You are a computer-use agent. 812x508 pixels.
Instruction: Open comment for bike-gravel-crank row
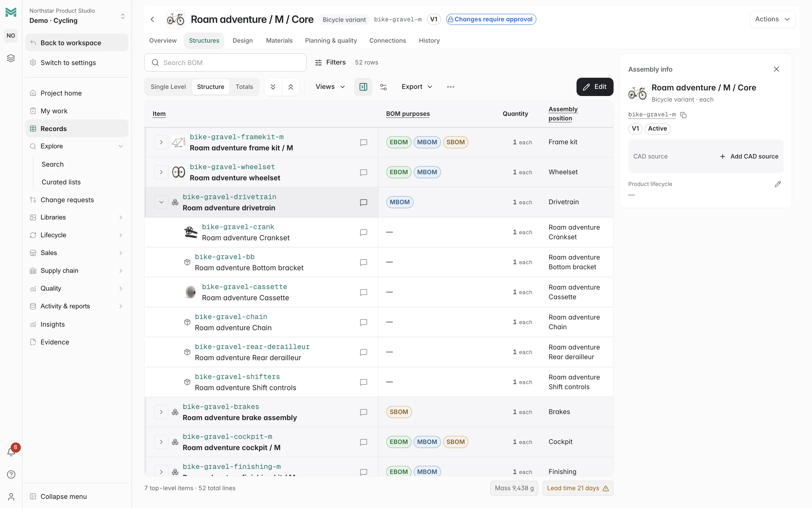(x=363, y=232)
